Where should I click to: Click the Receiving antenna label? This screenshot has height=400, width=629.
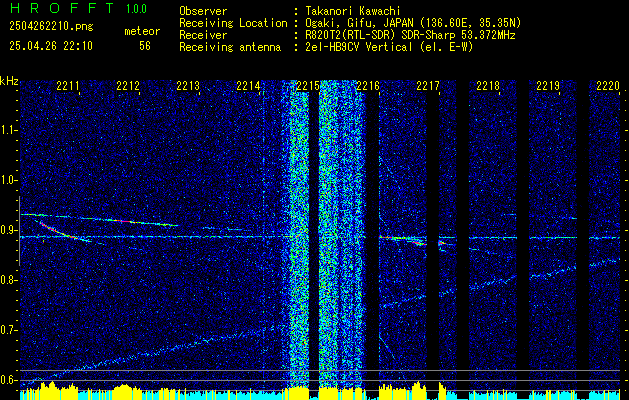230,47
